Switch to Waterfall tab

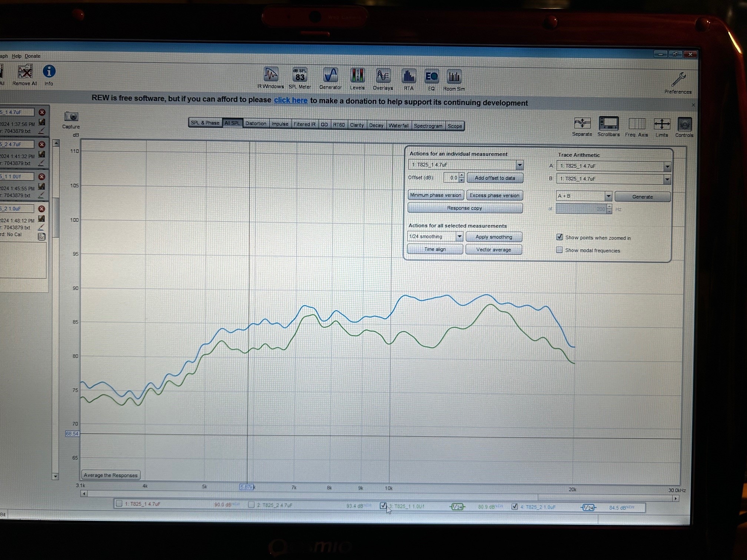pyautogui.click(x=398, y=126)
